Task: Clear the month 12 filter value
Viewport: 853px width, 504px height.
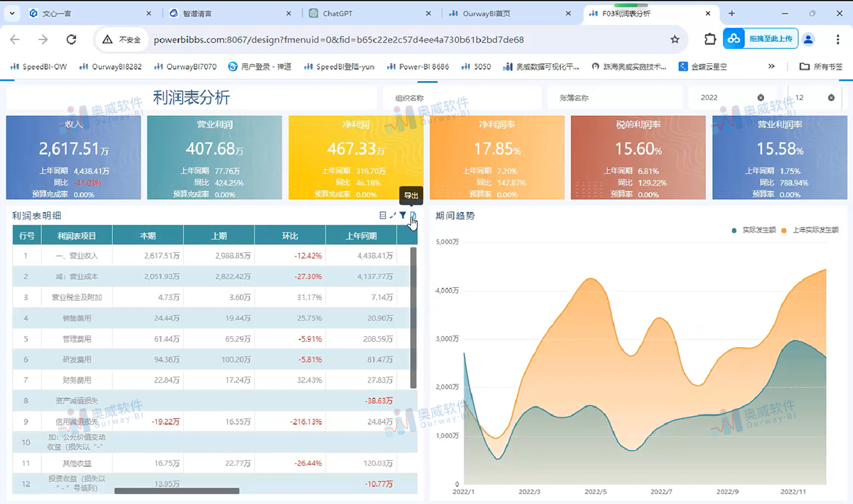Action: click(831, 97)
